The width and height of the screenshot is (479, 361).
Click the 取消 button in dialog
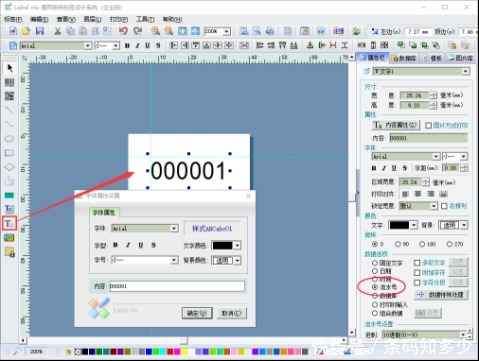[x=232, y=313]
